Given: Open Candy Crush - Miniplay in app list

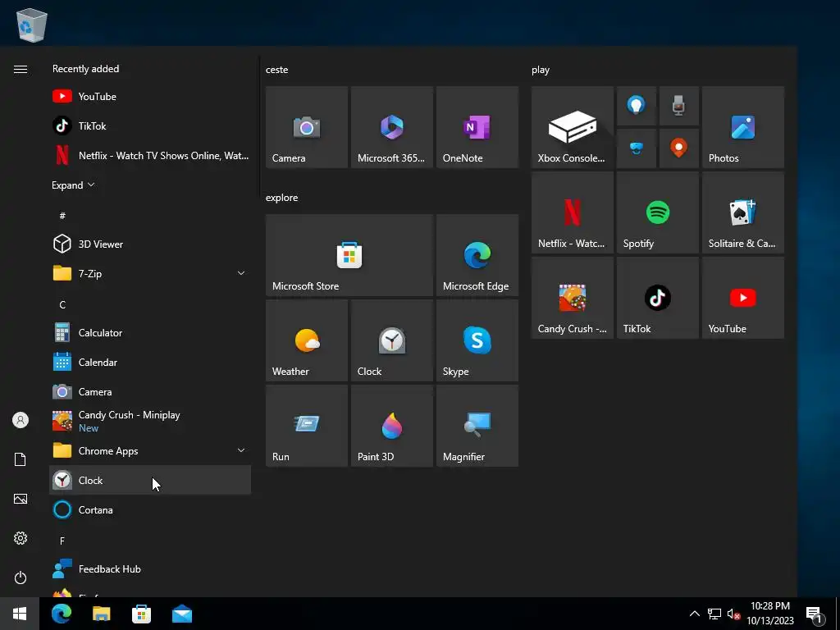Looking at the screenshot, I should (x=150, y=421).
